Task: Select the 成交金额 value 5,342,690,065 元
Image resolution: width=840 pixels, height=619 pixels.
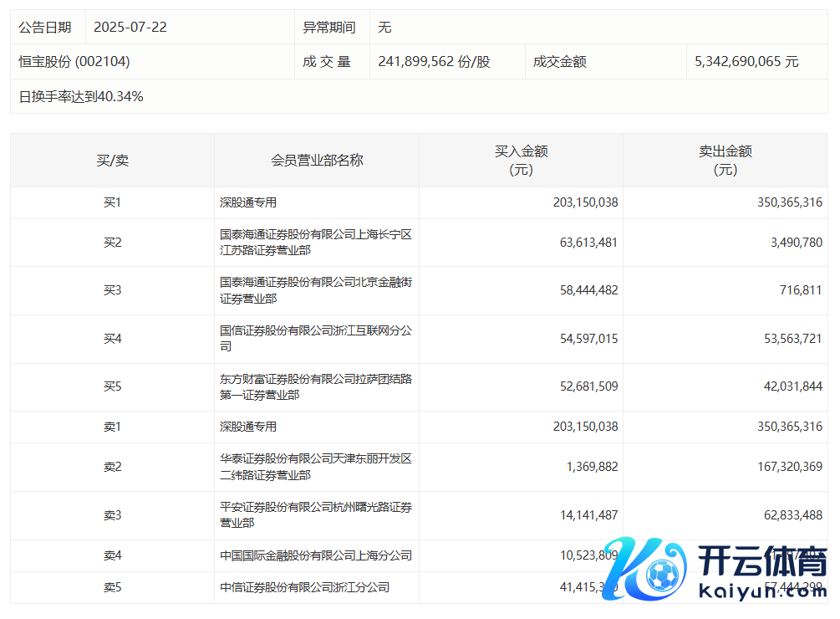Action: [746, 62]
